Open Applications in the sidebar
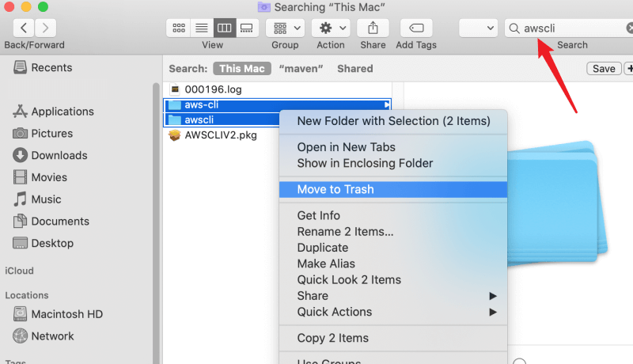The width and height of the screenshot is (633, 364). pyautogui.click(x=62, y=112)
